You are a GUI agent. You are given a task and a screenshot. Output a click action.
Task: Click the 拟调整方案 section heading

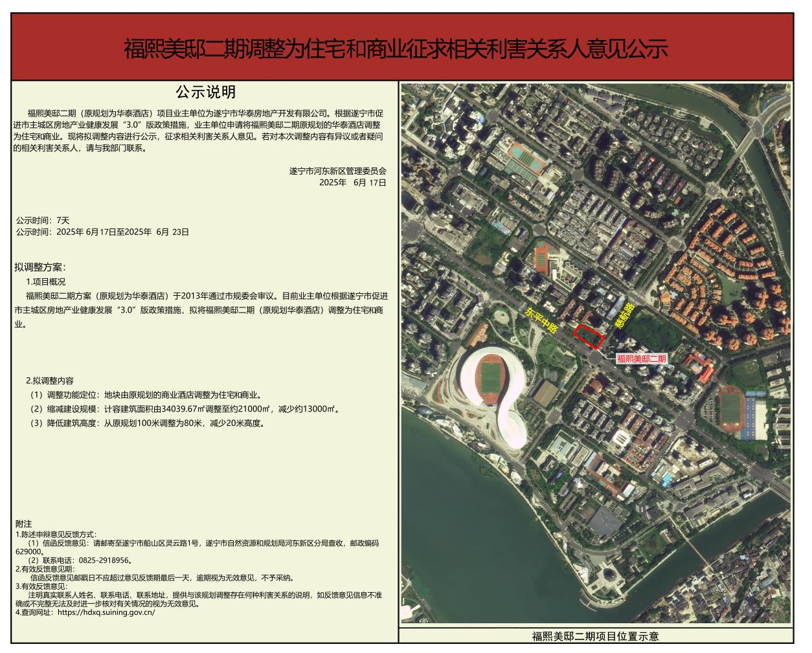pyautogui.click(x=40, y=267)
